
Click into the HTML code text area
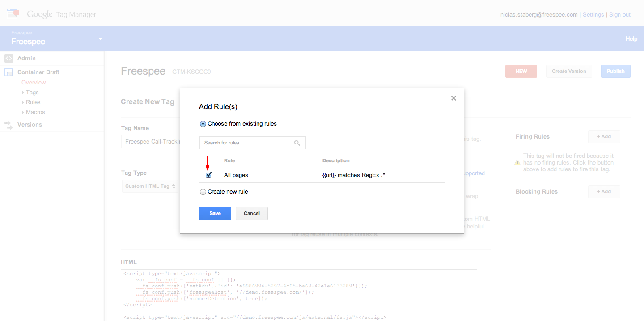[x=299, y=295]
